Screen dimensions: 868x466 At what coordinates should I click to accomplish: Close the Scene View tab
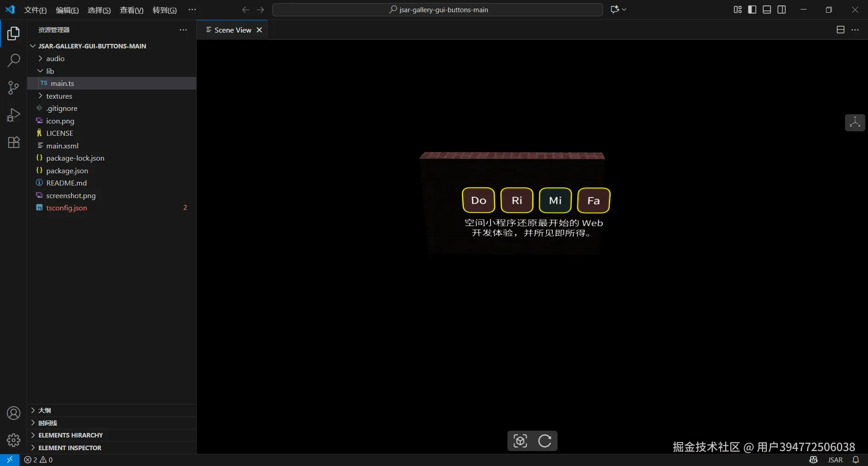[x=259, y=30]
